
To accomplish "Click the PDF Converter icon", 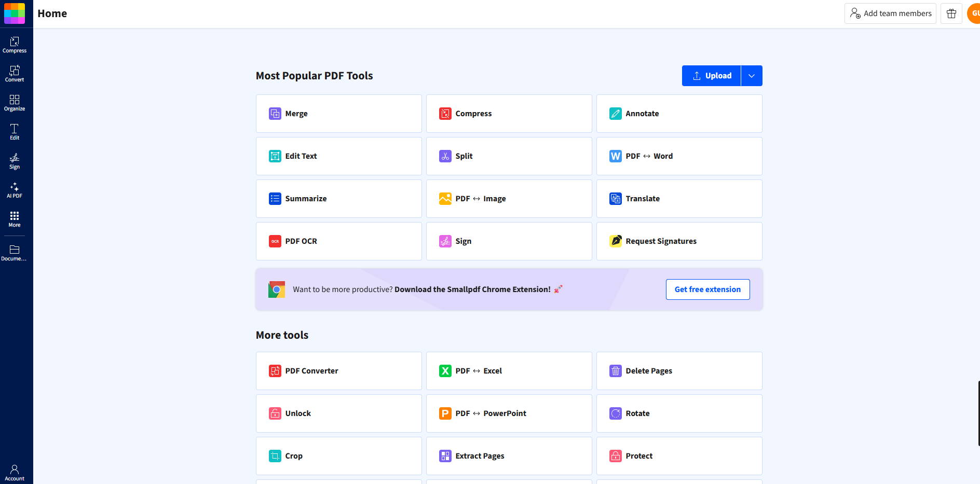I will (275, 371).
